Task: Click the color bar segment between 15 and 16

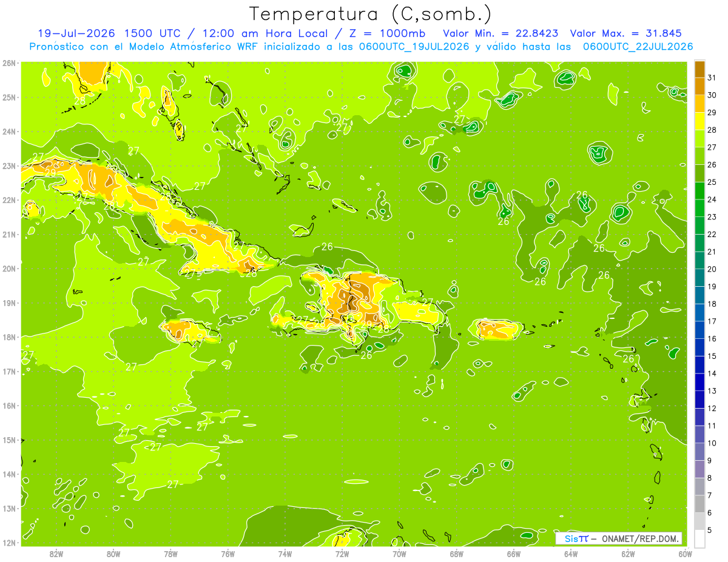Action: [699, 347]
